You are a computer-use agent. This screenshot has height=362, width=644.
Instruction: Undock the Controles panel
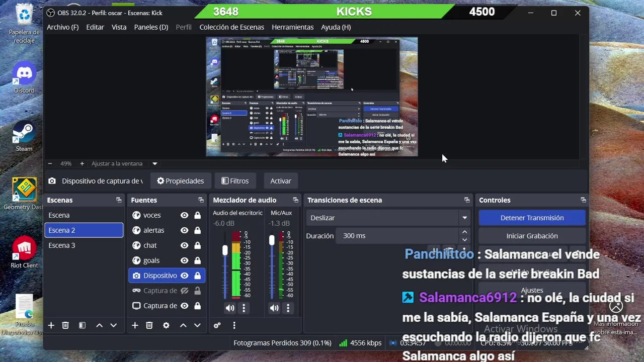[x=583, y=200]
